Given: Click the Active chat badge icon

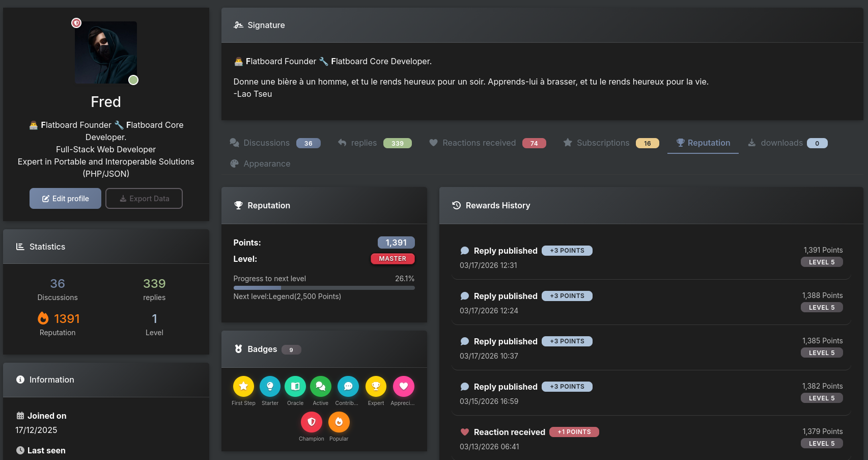Looking at the screenshot, I should [321, 387].
